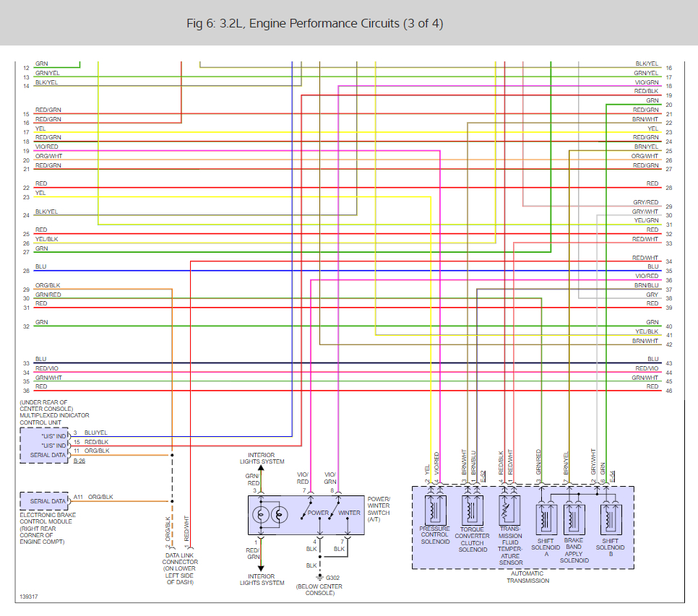Click the G302 ground label
The width and height of the screenshot is (698, 616).
(x=332, y=578)
